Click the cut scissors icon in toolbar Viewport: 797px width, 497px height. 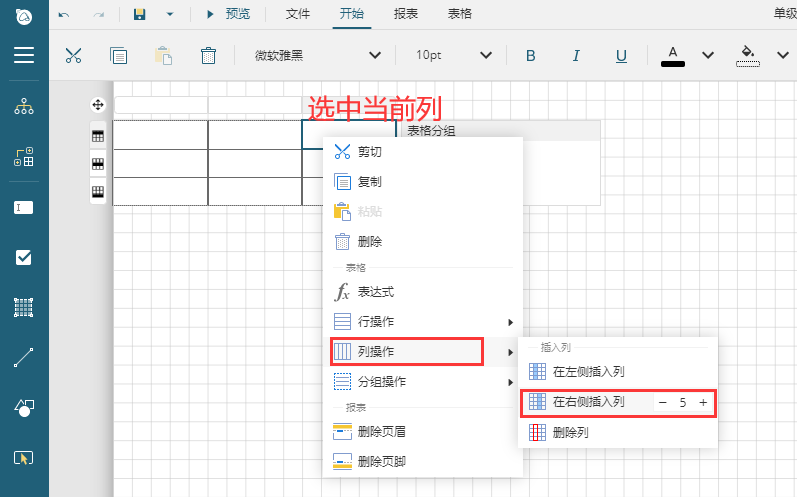coord(73,55)
